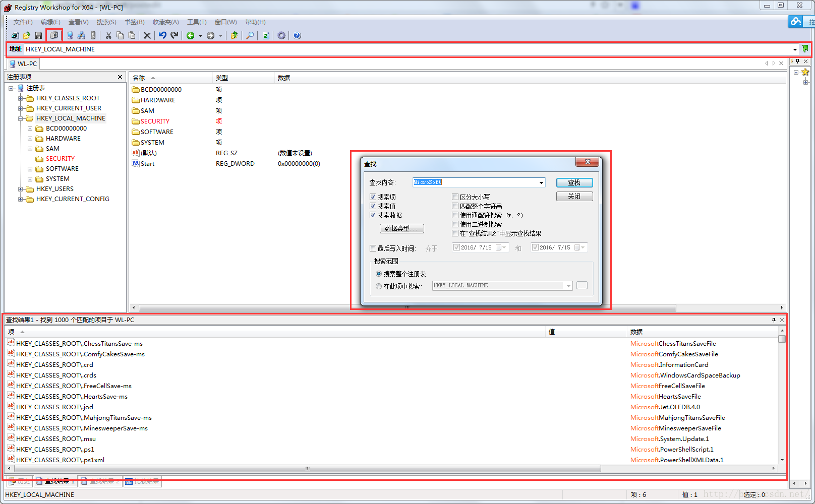Open the 文件(F) menu

pyautogui.click(x=23, y=22)
